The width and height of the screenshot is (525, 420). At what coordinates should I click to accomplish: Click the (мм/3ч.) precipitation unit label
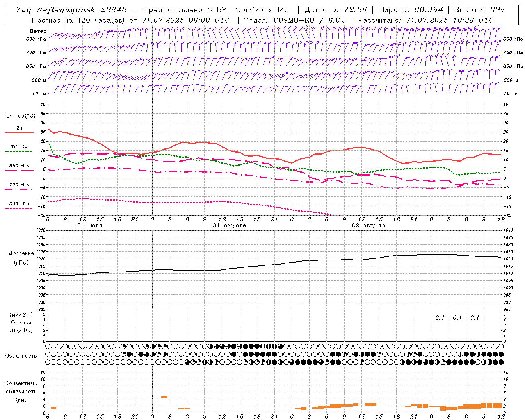click(21, 315)
